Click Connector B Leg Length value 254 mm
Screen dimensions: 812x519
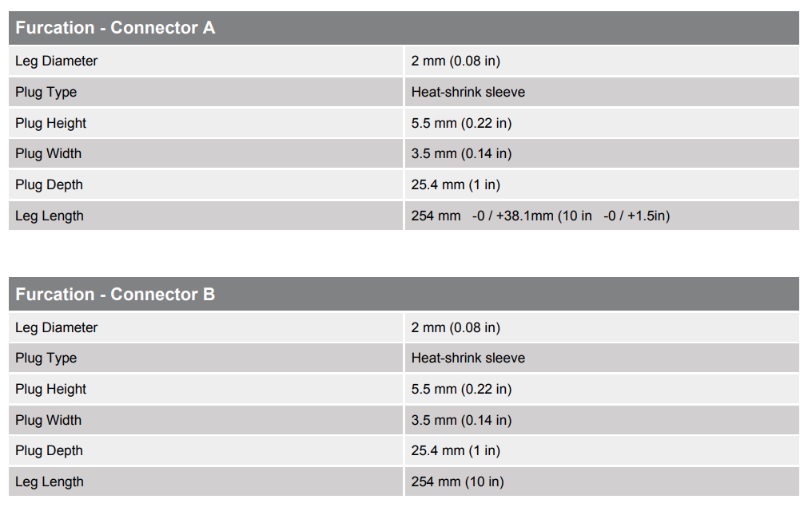(458, 481)
